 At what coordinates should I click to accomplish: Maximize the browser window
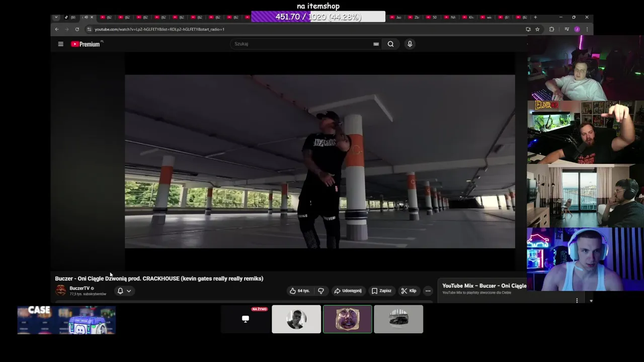click(x=574, y=17)
